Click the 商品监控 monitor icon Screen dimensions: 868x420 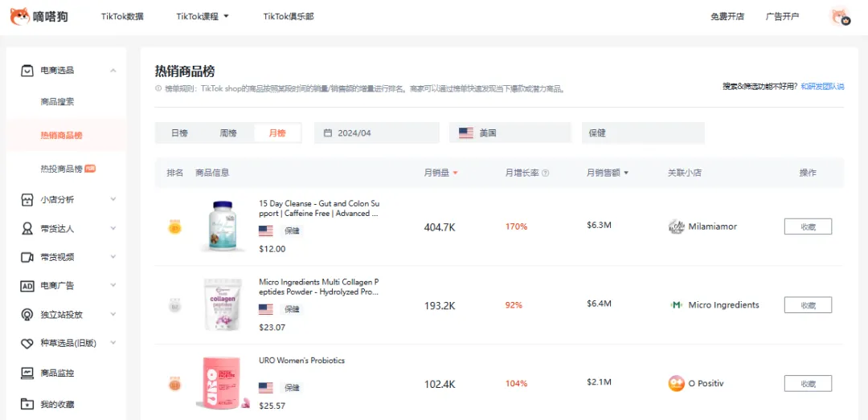click(x=27, y=373)
